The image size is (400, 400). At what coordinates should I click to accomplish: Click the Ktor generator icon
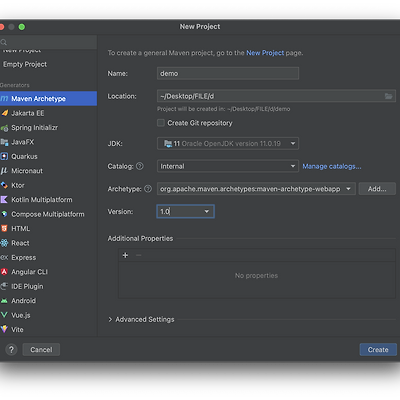[x=4, y=185]
